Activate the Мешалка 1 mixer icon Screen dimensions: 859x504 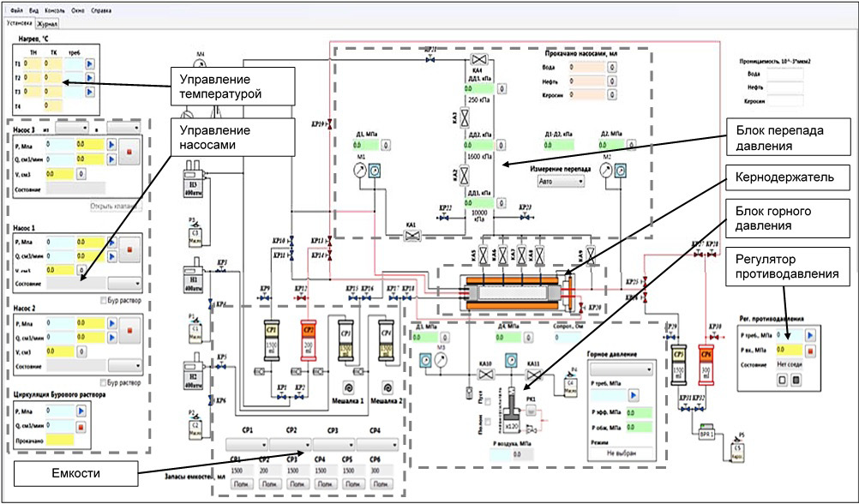(x=349, y=386)
